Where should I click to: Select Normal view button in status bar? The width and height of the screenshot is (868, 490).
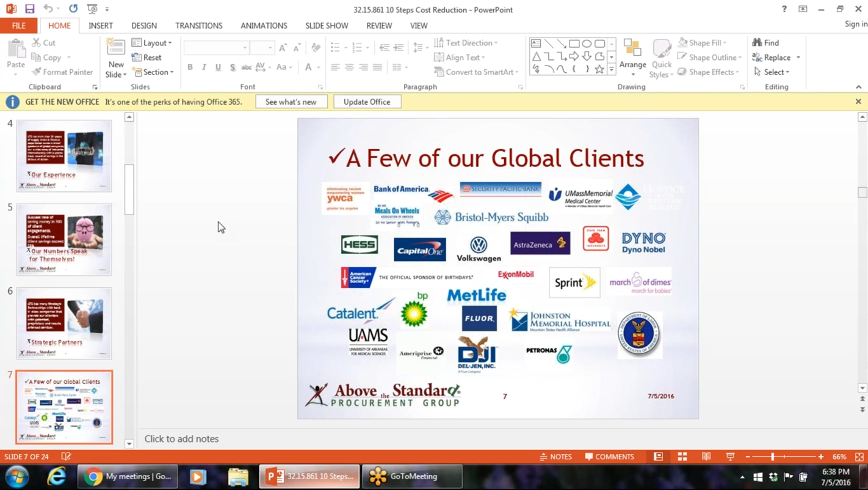[x=658, y=457]
